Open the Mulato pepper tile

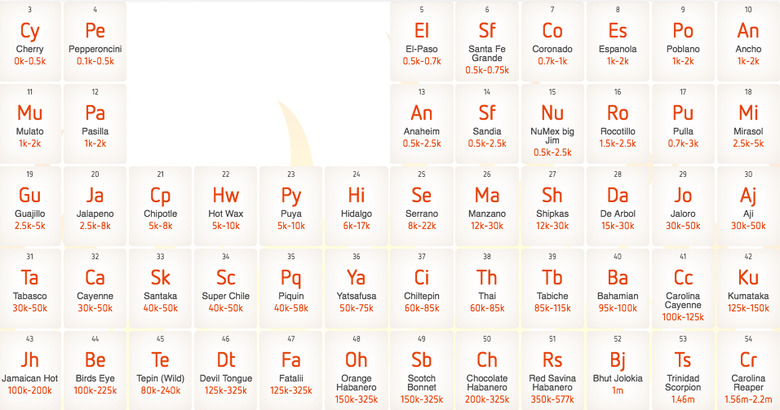click(x=30, y=120)
